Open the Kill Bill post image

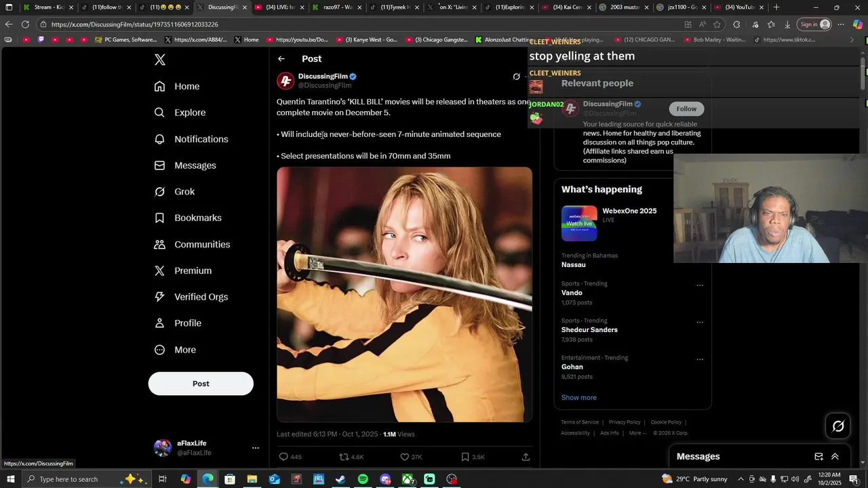click(404, 295)
